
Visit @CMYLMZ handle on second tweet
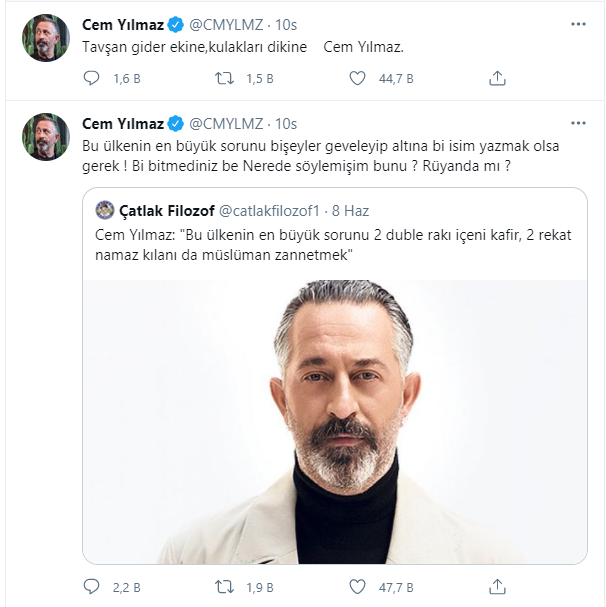[x=226, y=124]
